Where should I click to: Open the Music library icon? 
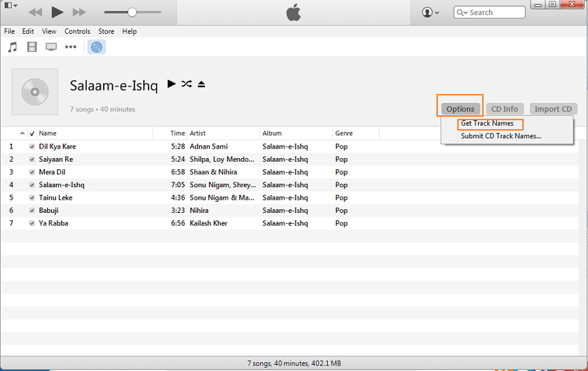point(12,47)
